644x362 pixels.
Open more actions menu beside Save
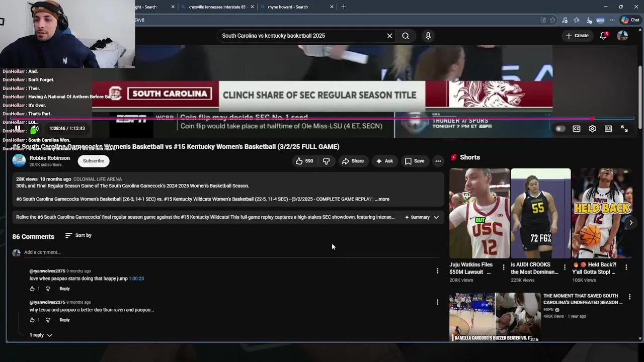coord(438,161)
